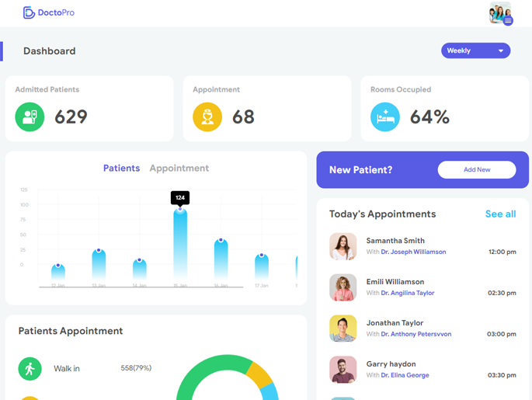The image size is (532, 400).
Task: Select the 15 Jan bar data point
Action: tap(180, 209)
